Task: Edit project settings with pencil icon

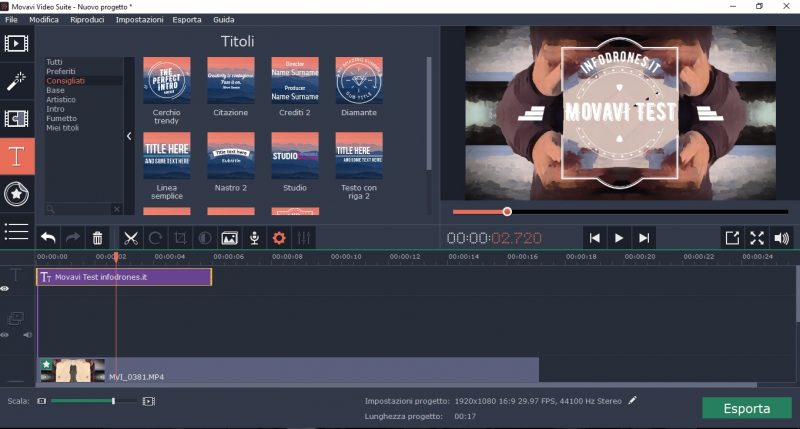Action: click(633, 400)
